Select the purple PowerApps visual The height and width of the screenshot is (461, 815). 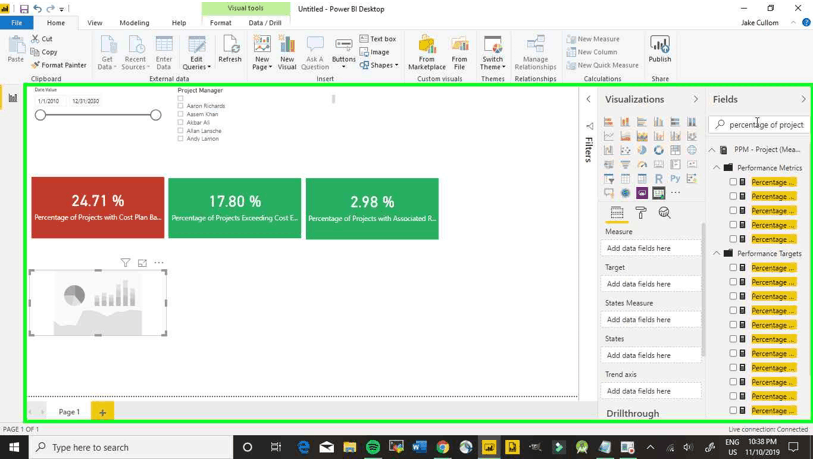642,193
